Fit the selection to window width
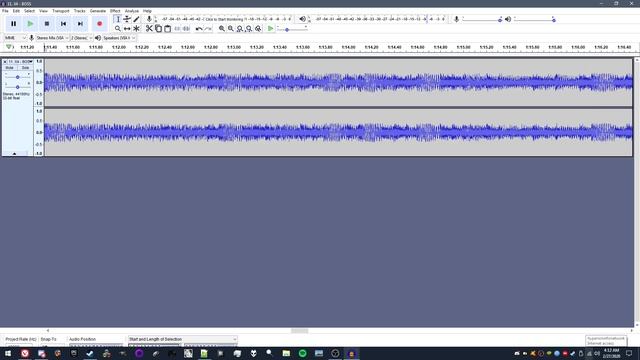 [x=240, y=29]
